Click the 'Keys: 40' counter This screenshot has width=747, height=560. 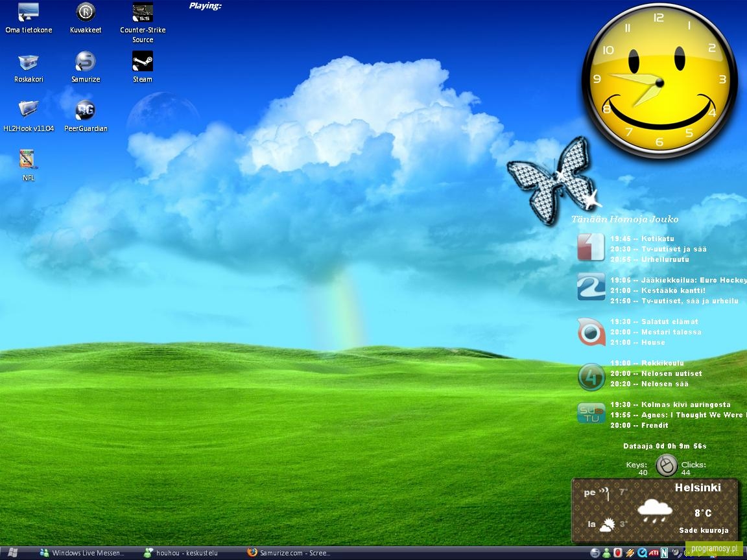pos(637,468)
